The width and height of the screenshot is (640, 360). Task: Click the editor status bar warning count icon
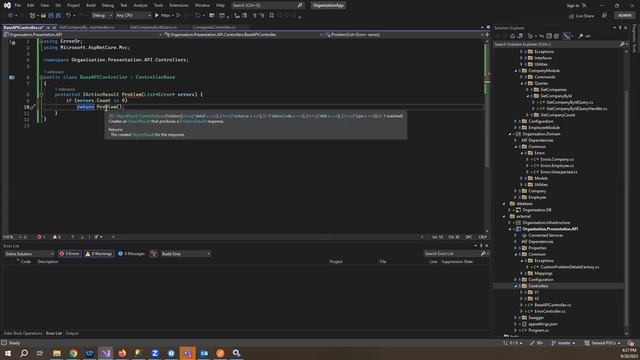[55, 237]
